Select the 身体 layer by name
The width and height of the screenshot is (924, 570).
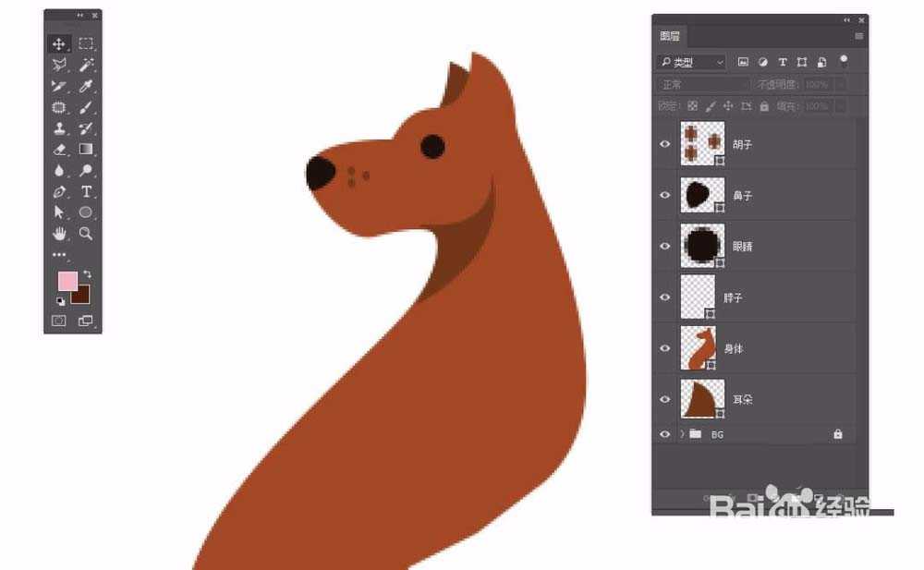click(734, 348)
